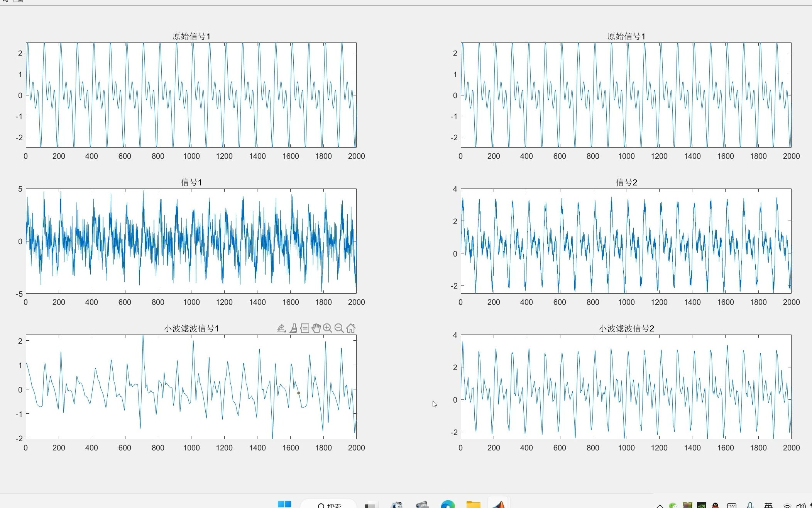Click the taskbar search box
The width and height of the screenshot is (812, 508).
[329, 505]
